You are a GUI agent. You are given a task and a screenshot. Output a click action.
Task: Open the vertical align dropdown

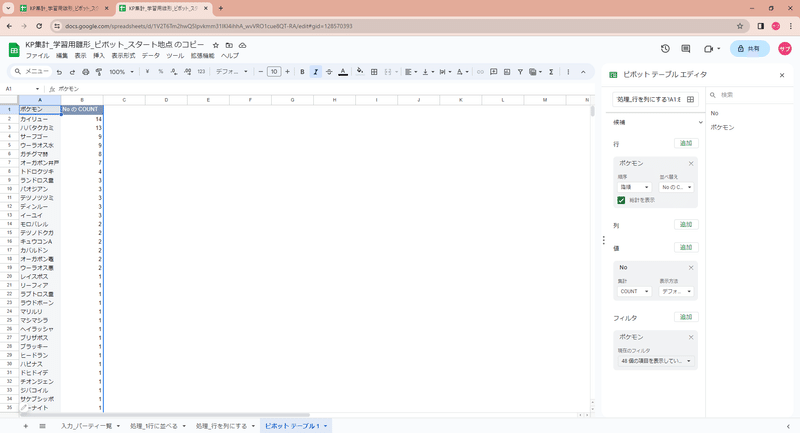(428, 72)
